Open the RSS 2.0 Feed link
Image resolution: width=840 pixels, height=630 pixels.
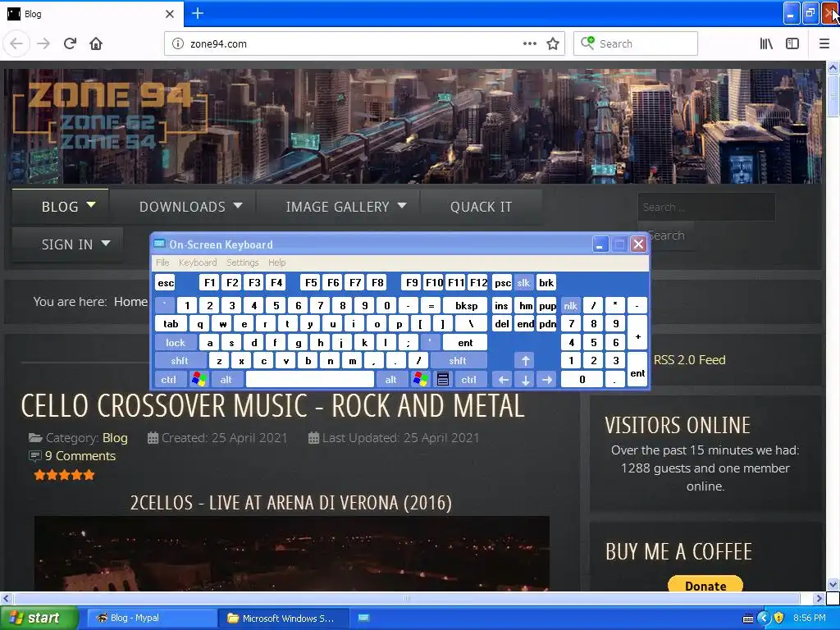click(689, 359)
